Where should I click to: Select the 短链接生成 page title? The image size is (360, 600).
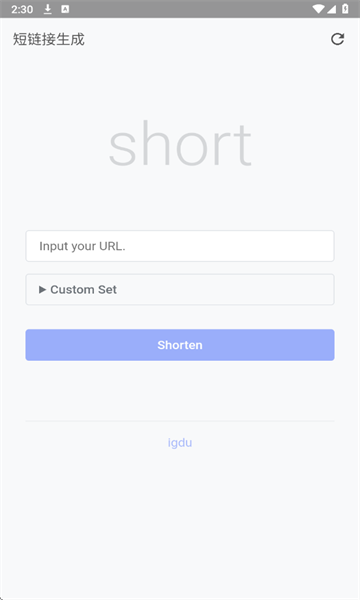tap(49, 39)
